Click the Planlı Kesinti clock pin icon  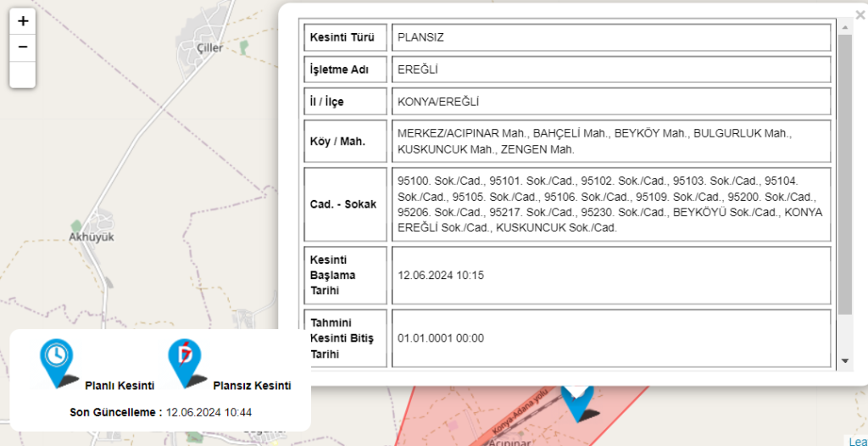coord(57,360)
